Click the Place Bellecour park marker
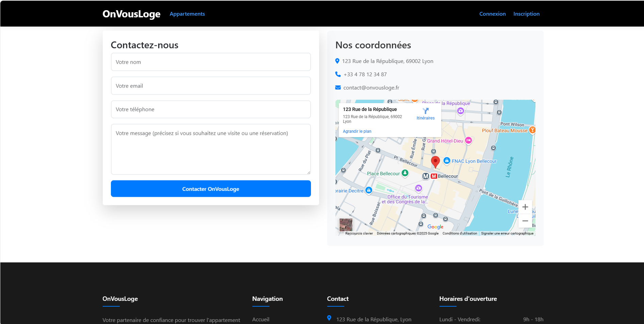 pos(405,173)
